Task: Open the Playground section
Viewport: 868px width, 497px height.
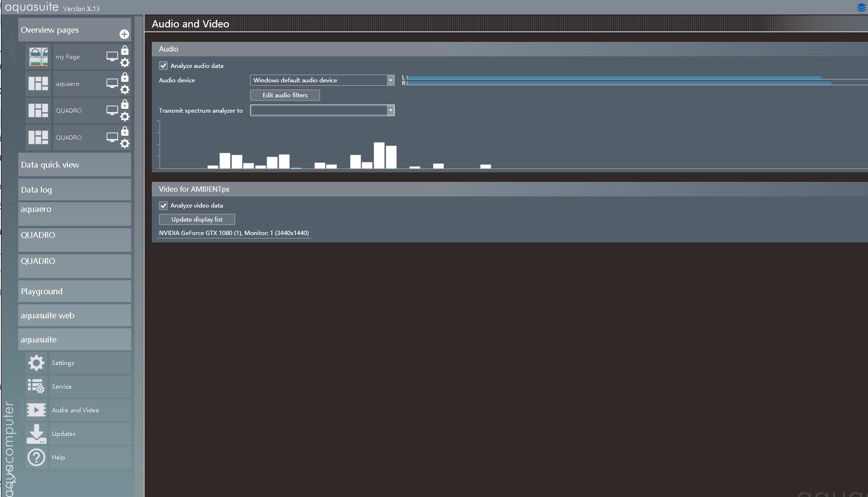Action: (x=74, y=291)
